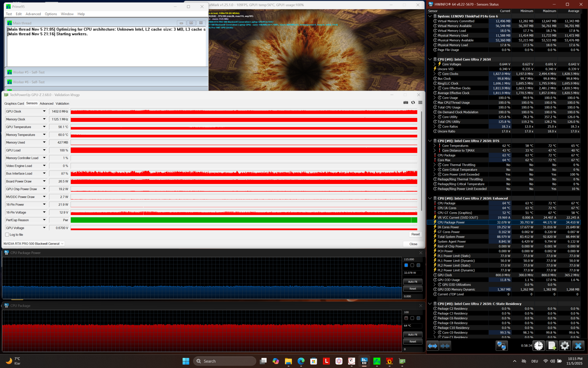Open the GPU Temperature sensor dropdown arrow
Screen dimensions: 588x368
(x=44, y=127)
